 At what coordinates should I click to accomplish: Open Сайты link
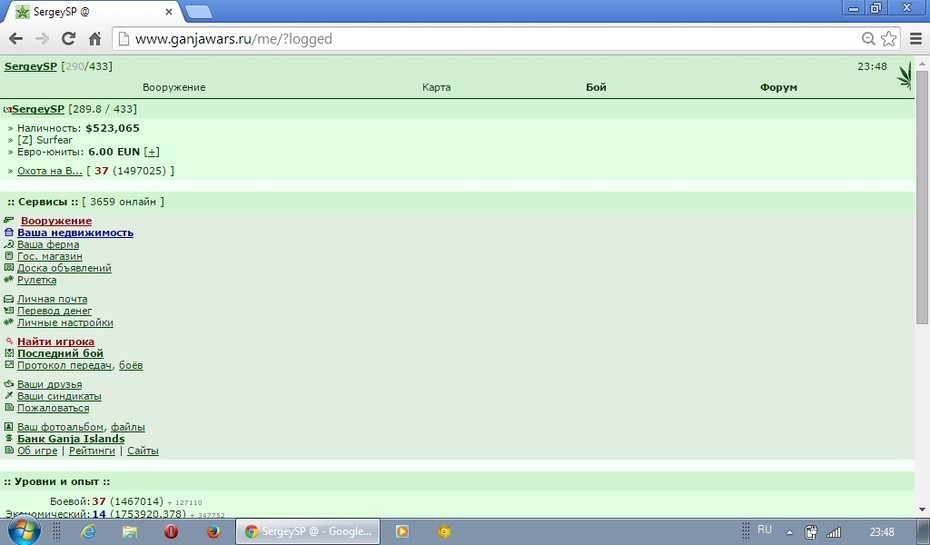tap(143, 451)
